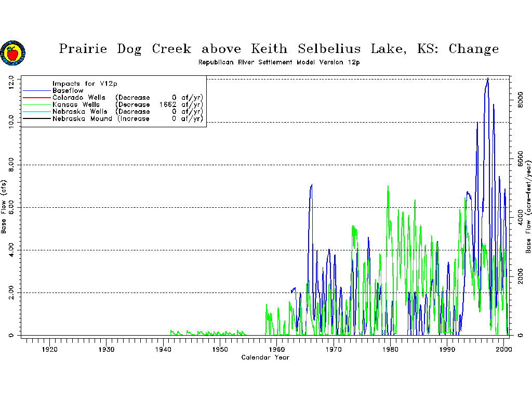Click the 8000 right axis tick label
This screenshot has width=532, height=399.
pos(520,100)
